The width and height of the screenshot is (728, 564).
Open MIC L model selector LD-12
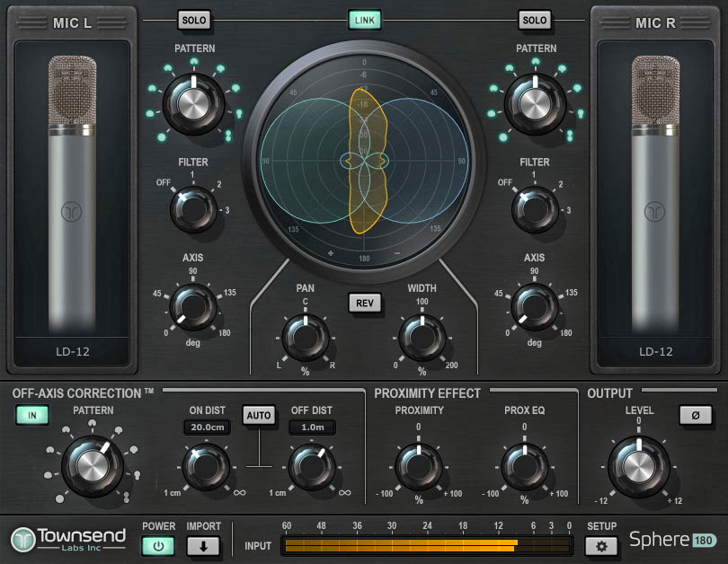pyautogui.click(x=73, y=351)
